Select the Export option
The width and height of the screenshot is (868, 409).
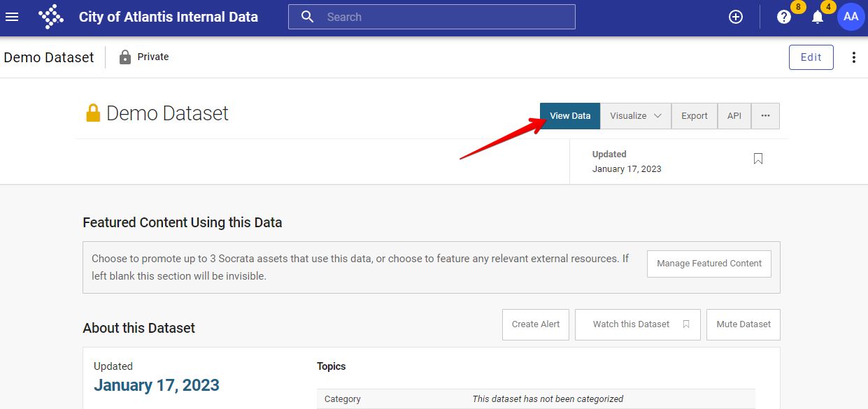click(x=694, y=115)
